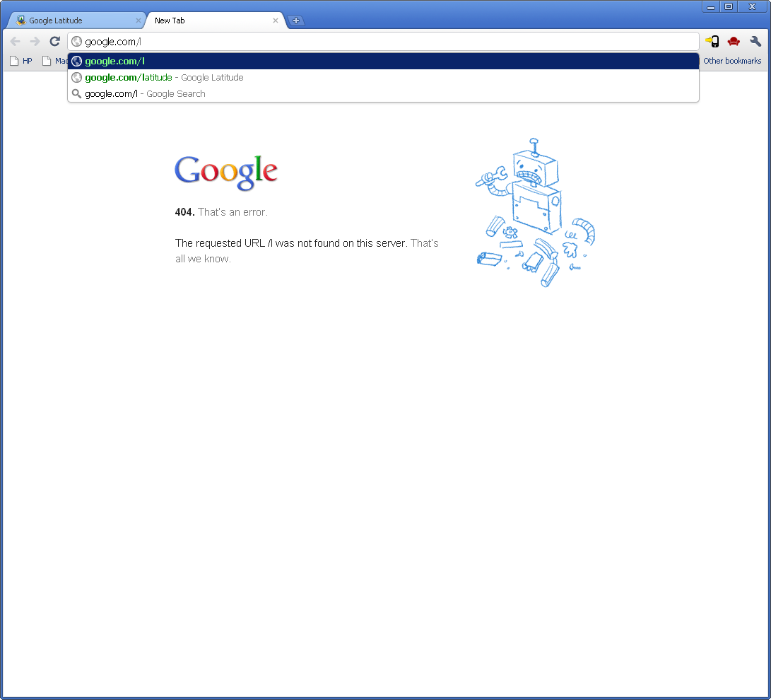Image resolution: width=771 pixels, height=700 pixels.
Task: Minimize the browser window
Action: (x=710, y=7)
